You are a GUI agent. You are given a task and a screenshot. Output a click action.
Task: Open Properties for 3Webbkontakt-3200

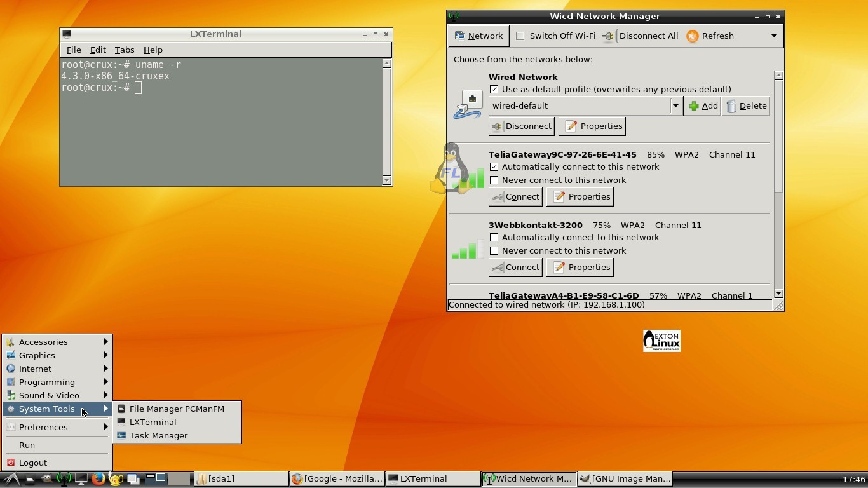[580, 267]
